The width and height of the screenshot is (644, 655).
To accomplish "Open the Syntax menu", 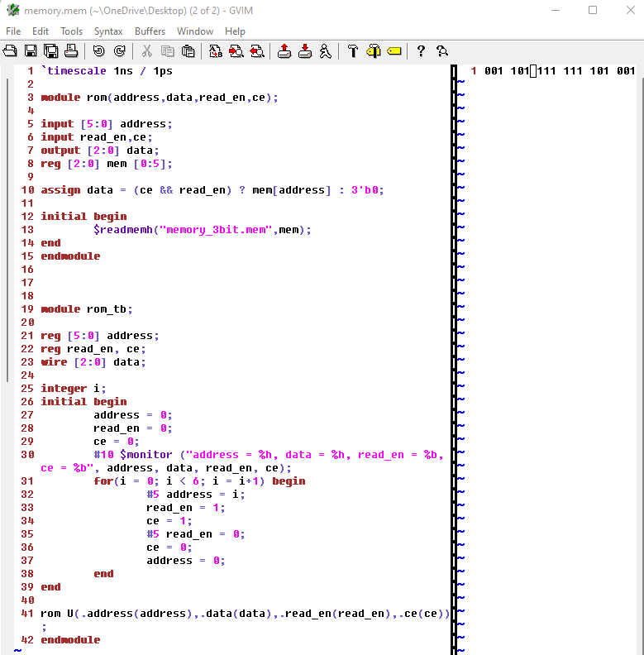I will click(108, 31).
